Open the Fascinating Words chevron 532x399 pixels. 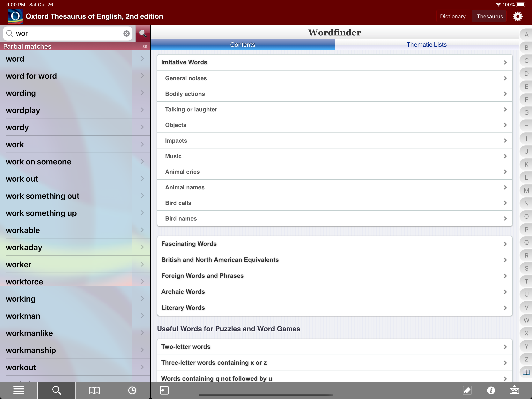pyautogui.click(x=505, y=244)
